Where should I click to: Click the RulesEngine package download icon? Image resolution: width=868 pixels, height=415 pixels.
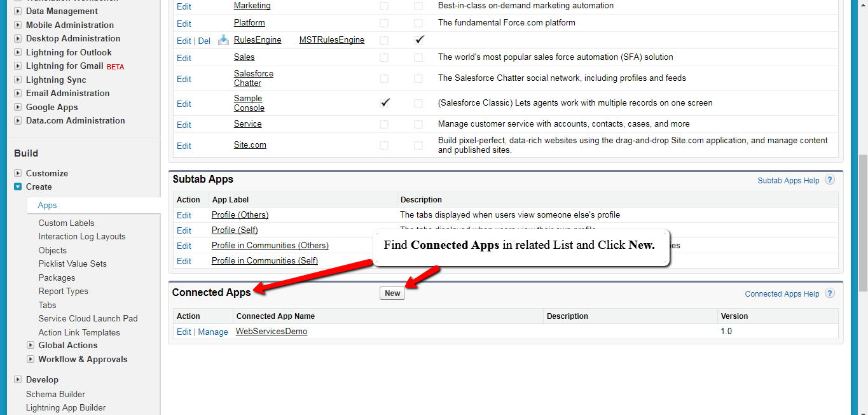click(223, 40)
